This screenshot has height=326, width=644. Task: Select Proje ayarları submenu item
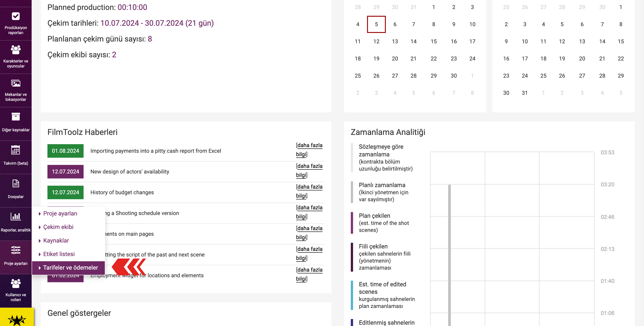click(x=60, y=213)
